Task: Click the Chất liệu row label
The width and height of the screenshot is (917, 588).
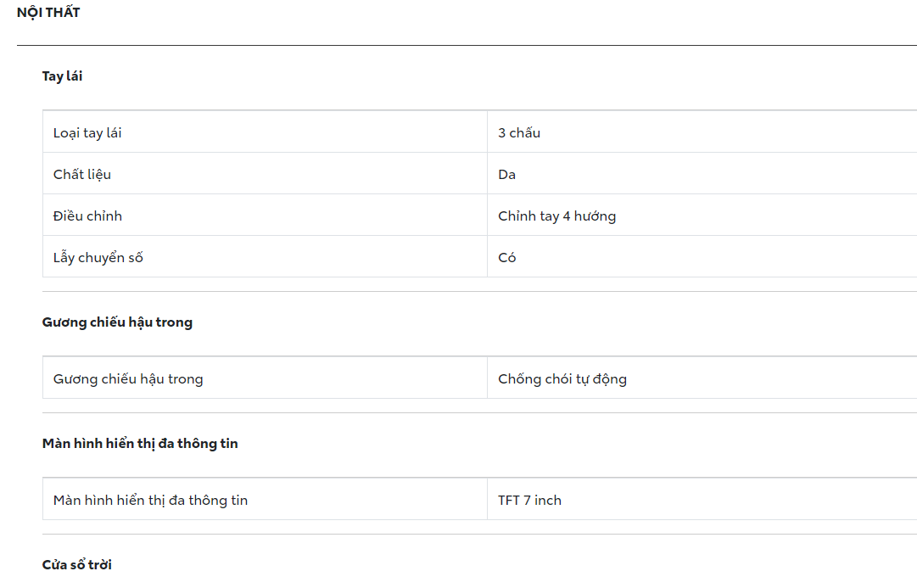Action: click(82, 175)
